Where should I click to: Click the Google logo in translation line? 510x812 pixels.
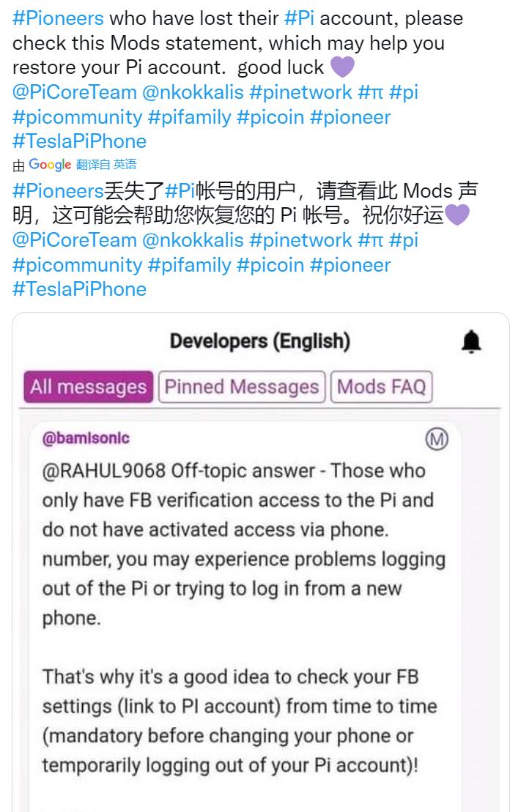pos(50,165)
